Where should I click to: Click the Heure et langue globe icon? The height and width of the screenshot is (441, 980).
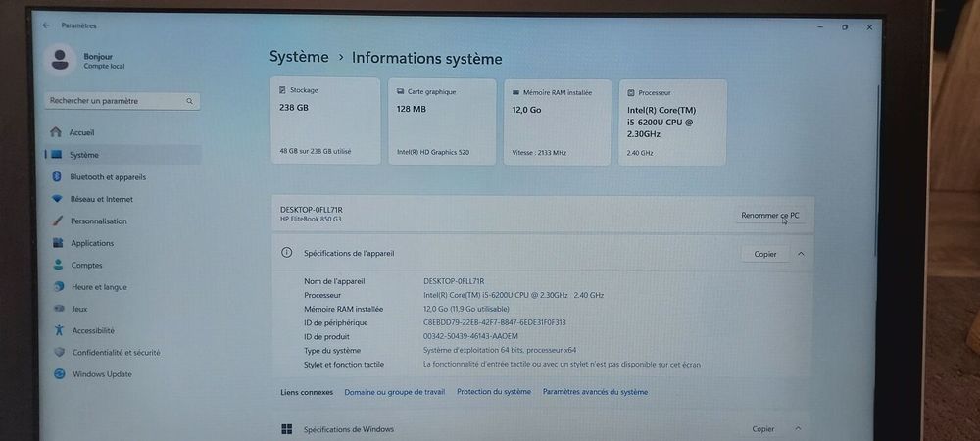[59, 287]
